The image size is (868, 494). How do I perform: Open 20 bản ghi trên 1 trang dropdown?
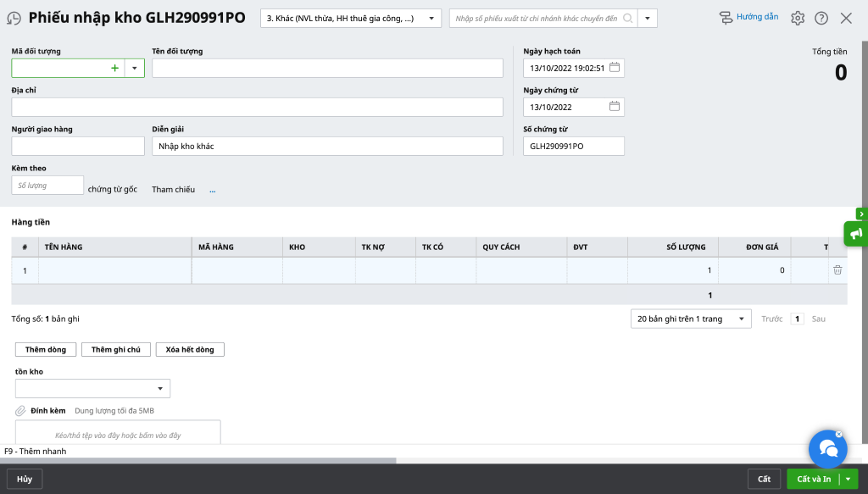691,319
